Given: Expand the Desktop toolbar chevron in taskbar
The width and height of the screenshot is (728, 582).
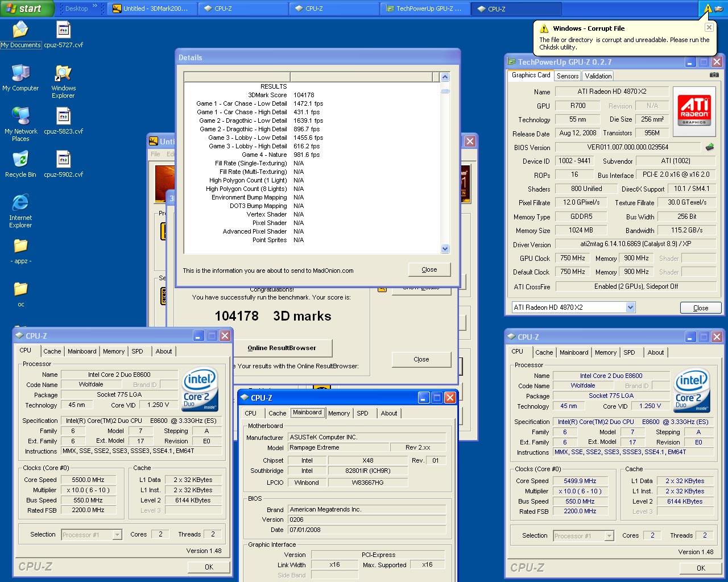Looking at the screenshot, I should pos(95,7).
